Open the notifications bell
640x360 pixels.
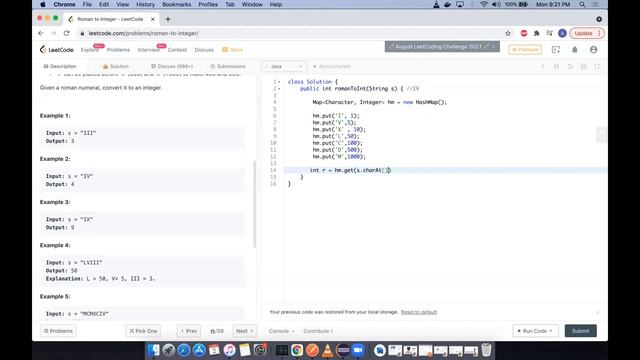coord(575,49)
